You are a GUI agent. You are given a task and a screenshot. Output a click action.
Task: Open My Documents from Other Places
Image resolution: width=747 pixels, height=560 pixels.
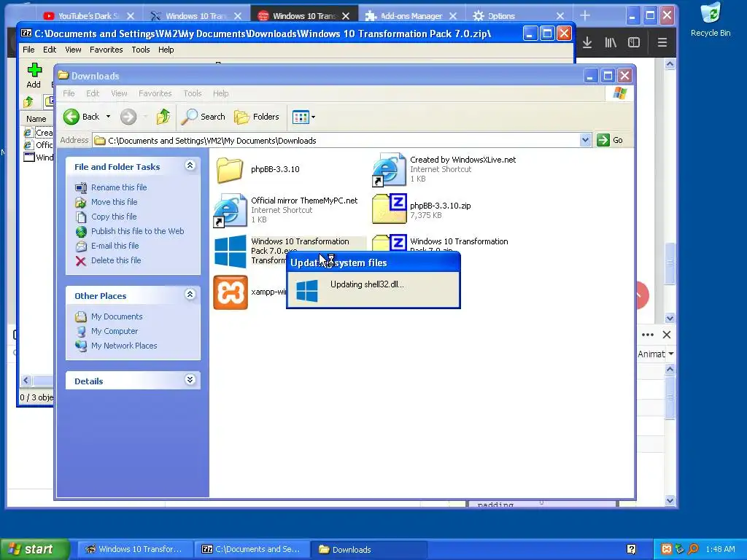tap(117, 316)
